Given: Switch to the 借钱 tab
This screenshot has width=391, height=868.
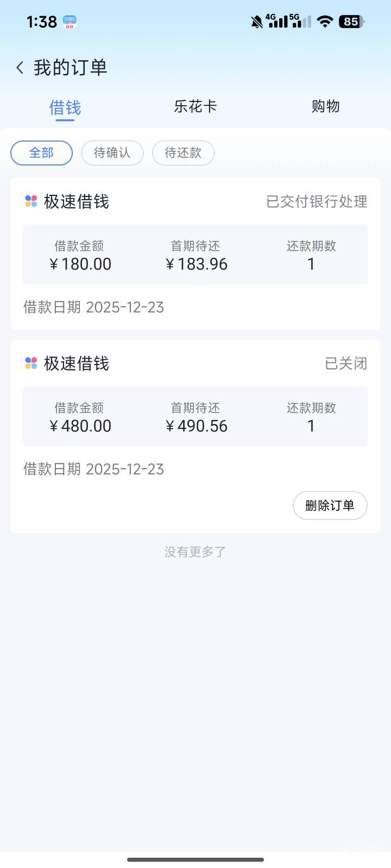Looking at the screenshot, I should tap(65, 107).
